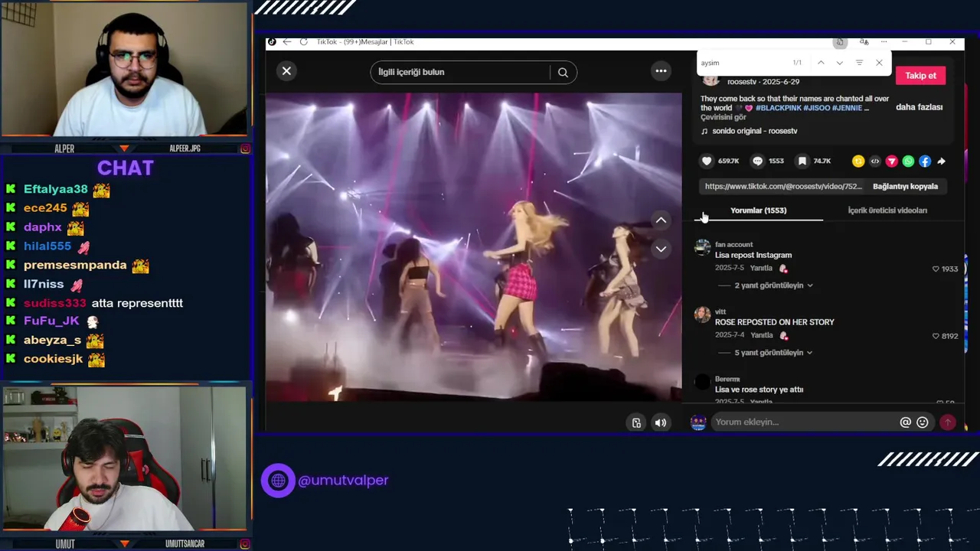Screen dimensions: 980x551
Task: Click Berem commenter name
Action: coord(727,379)
